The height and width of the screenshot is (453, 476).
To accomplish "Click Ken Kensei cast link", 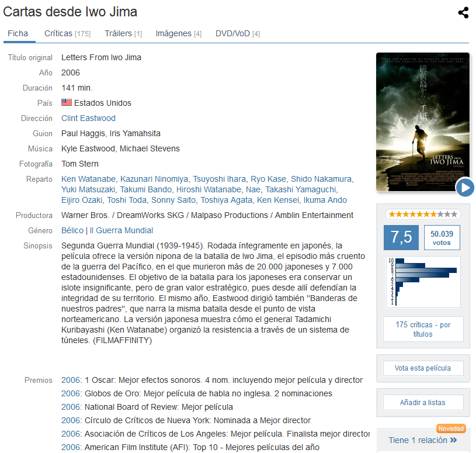I will point(278,200).
